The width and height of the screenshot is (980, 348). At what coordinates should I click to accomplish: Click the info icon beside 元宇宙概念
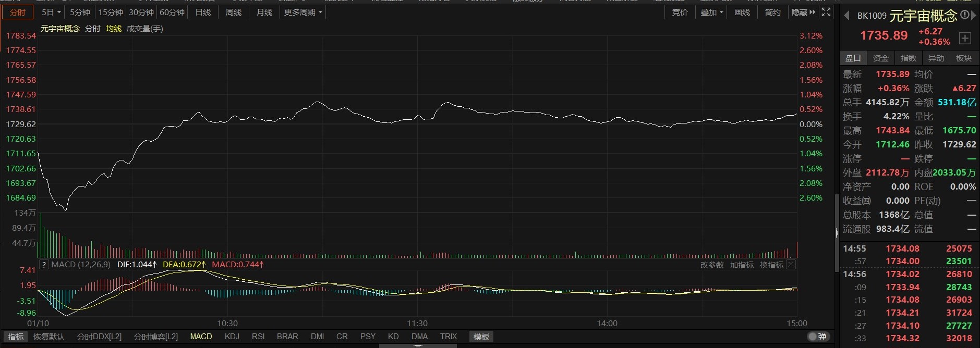click(964, 15)
